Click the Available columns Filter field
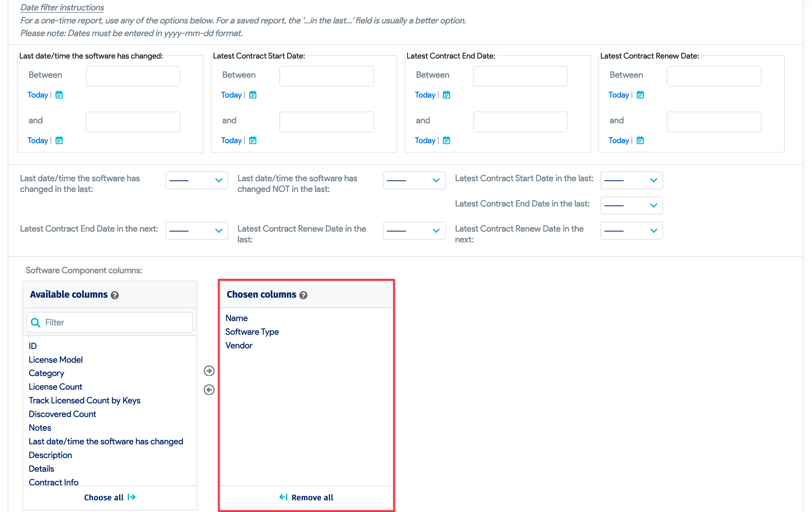 110,323
